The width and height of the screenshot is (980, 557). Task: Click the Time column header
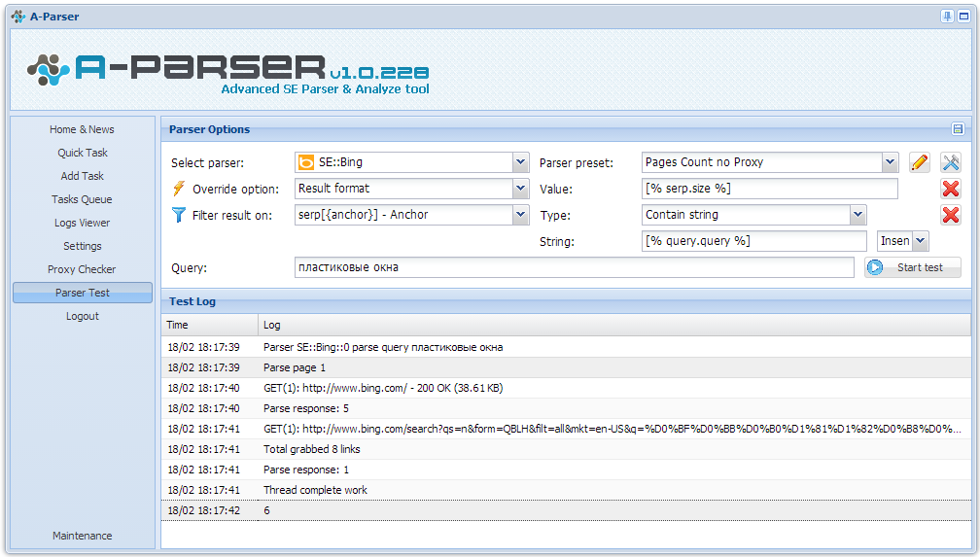pyautogui.click(x=209, y=325)
